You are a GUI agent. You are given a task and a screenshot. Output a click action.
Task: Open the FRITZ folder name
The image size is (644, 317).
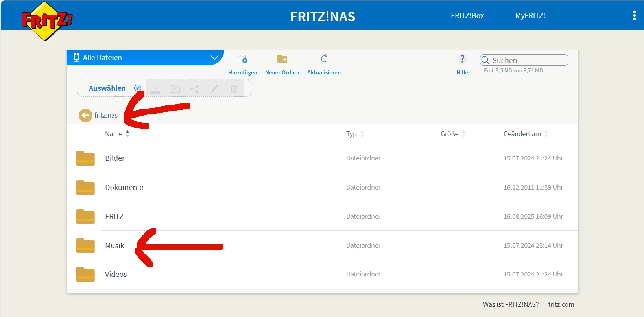114,216
